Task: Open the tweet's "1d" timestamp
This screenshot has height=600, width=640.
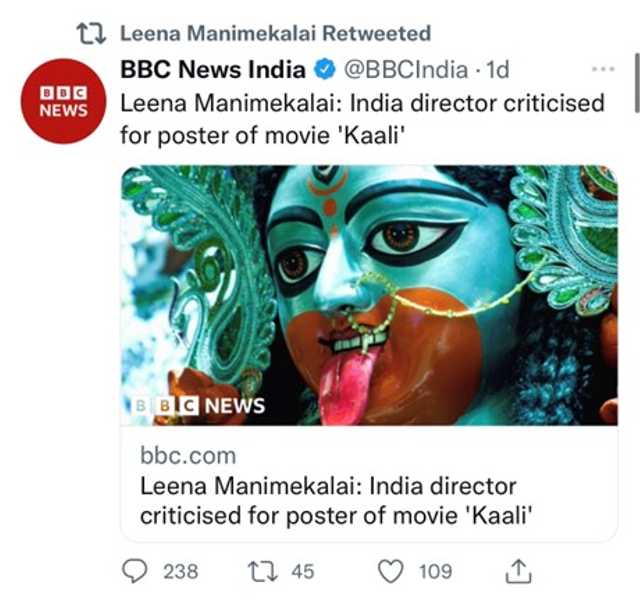Action: [x=497, y=70]
